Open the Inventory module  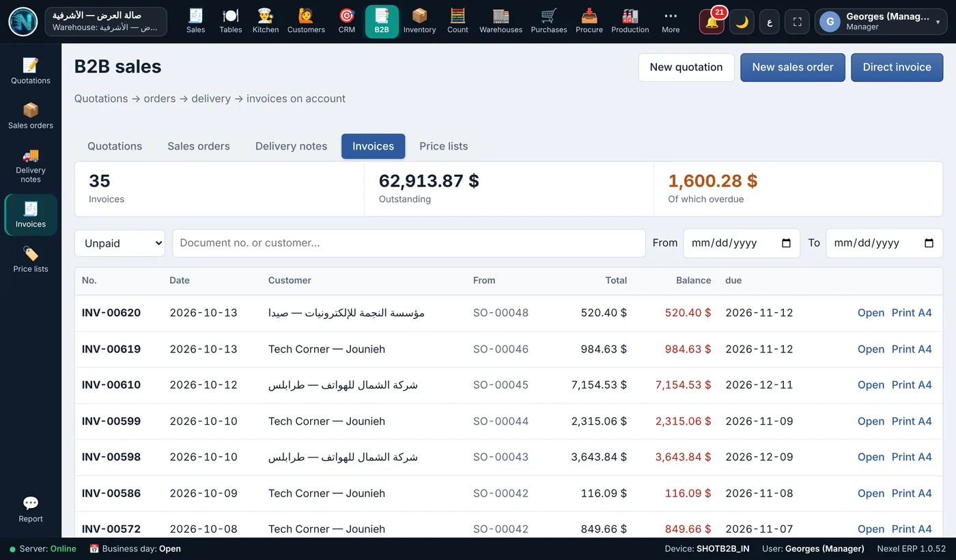tap(419, 21)
